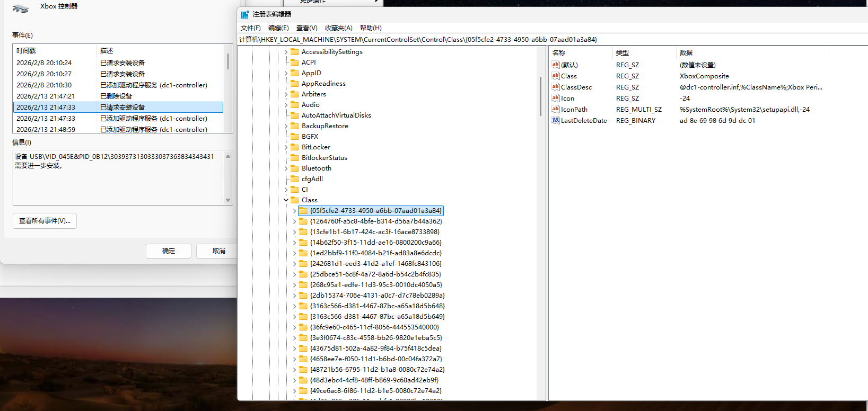
Task: Click the ACPI folder icon
Action: (x=295, y=62)
